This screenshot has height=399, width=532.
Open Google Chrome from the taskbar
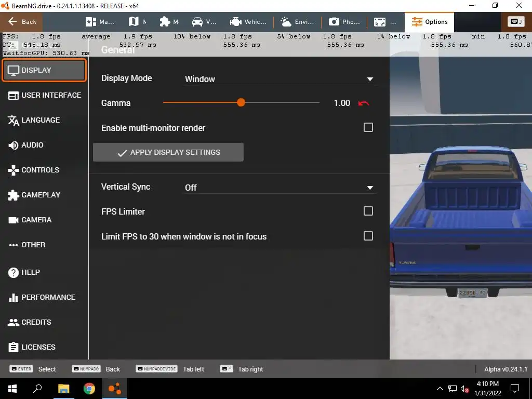click(89, 389)
